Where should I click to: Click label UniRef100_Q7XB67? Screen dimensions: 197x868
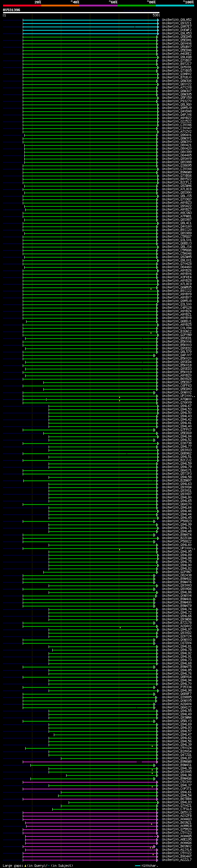coord(176,61)
